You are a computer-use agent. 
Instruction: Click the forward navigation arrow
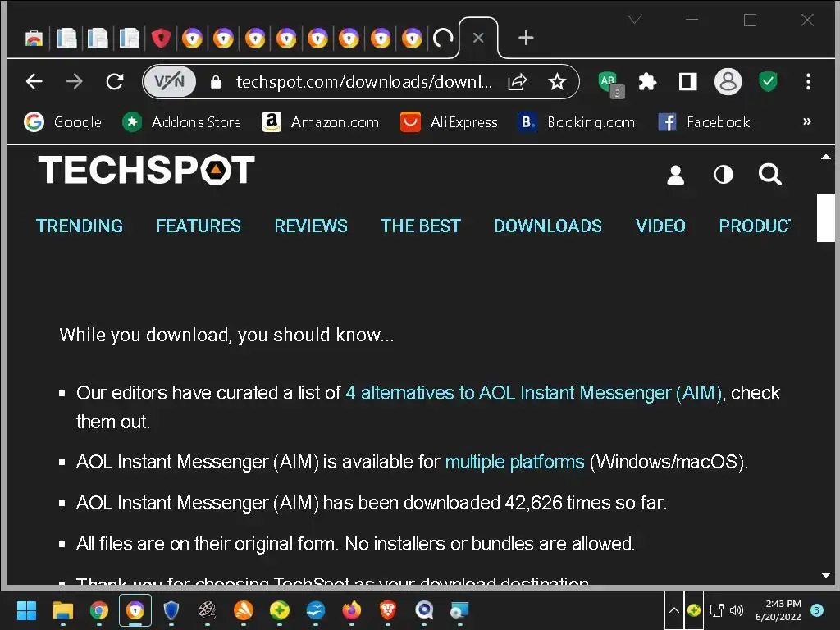tap(75, 81)
